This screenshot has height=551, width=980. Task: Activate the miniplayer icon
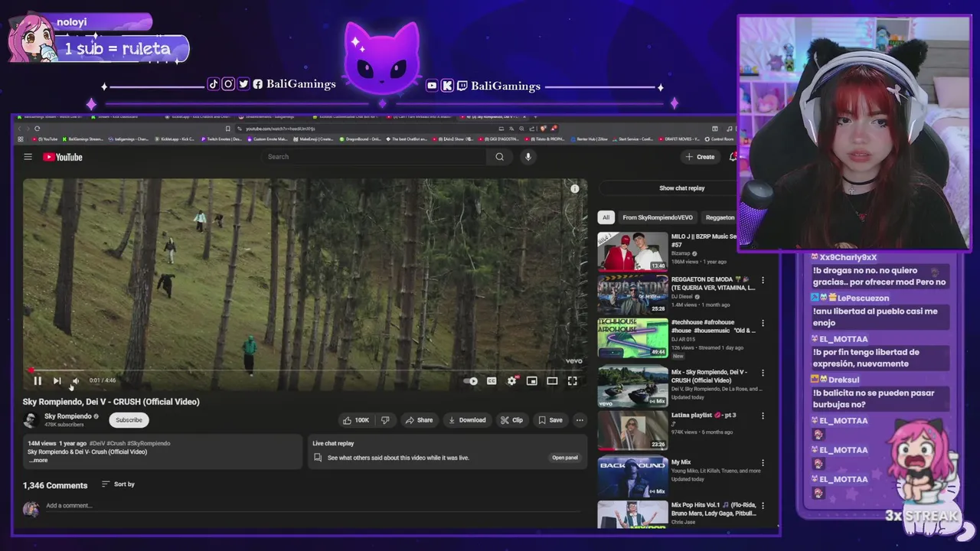(532, 380)
